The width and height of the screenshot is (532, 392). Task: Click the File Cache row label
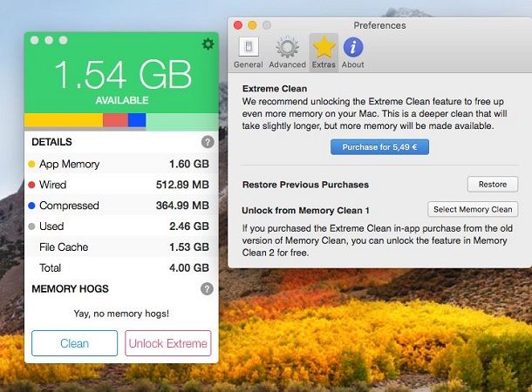(x=64, y=247)
